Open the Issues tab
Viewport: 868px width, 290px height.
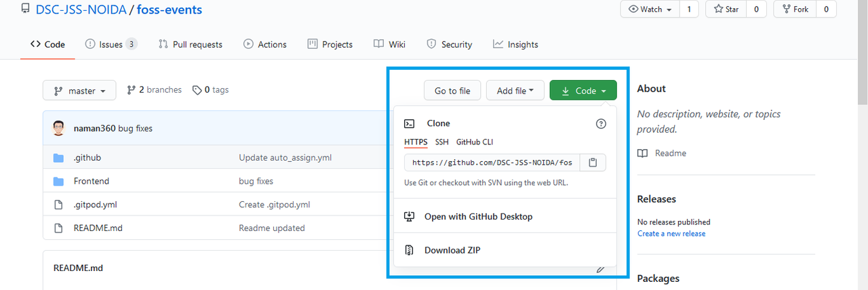pos(111,45)
